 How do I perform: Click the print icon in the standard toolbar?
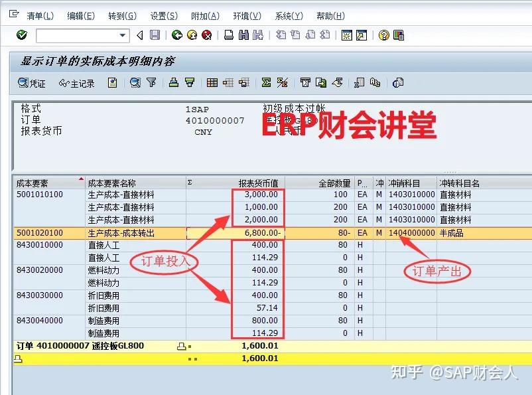pyautogui.click(x=228, y=36)
